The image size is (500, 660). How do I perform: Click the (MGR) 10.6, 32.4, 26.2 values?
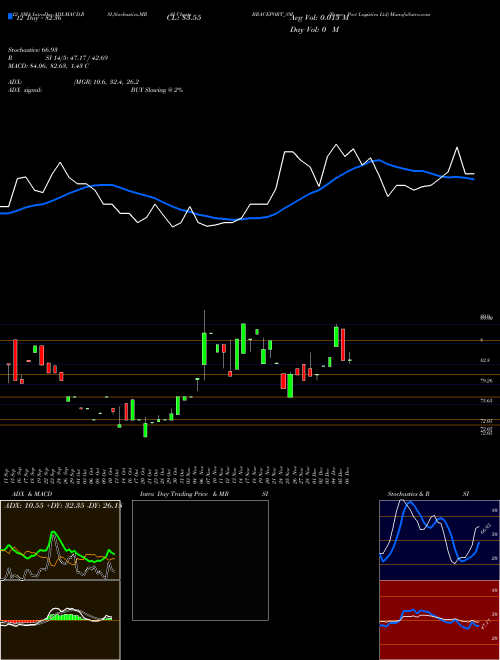click(106, 82)
